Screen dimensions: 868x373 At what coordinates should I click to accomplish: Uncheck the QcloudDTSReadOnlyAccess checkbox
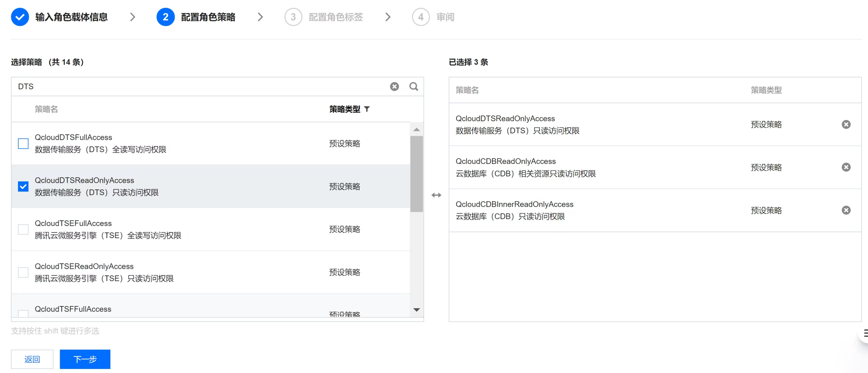click(23, 186)
